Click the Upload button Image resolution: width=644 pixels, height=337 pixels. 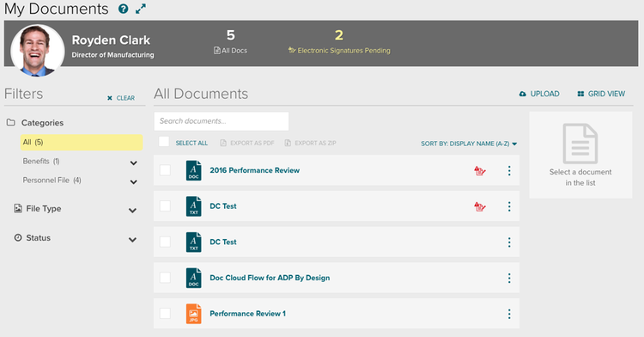click(539, 94)
